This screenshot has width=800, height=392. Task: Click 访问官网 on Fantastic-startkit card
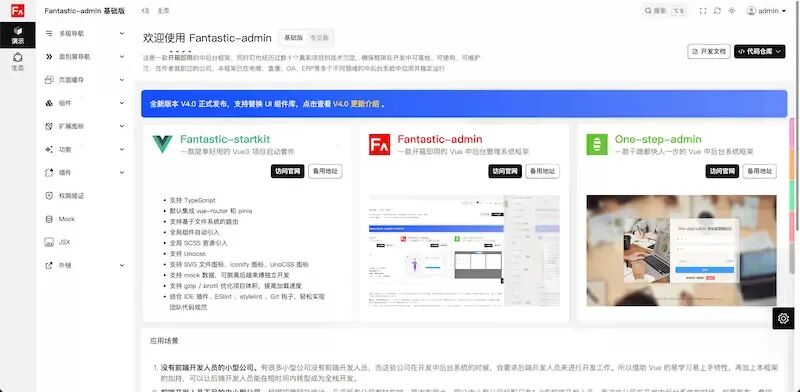(288, 172)
